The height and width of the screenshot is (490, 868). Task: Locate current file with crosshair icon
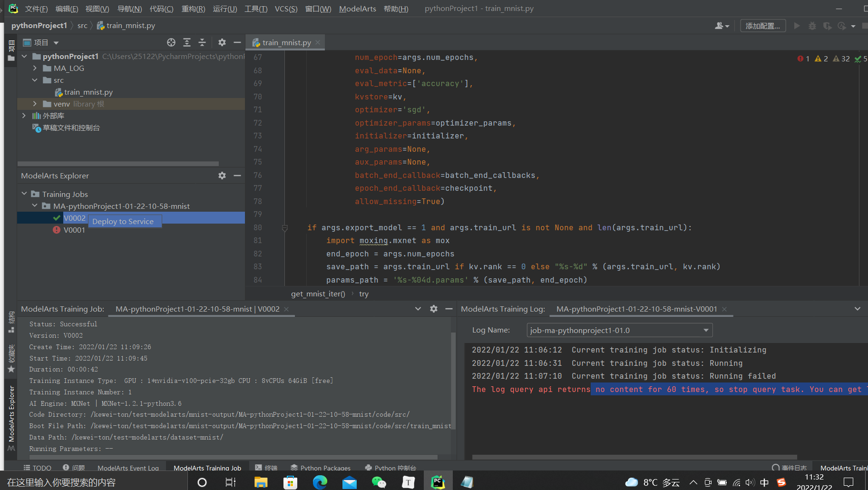coord(171,42)
